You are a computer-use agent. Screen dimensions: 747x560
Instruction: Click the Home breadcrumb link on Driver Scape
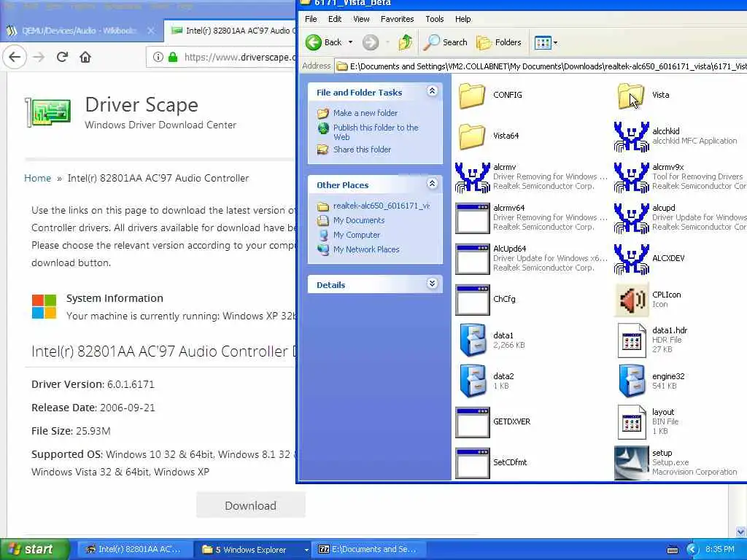point(37,178)
